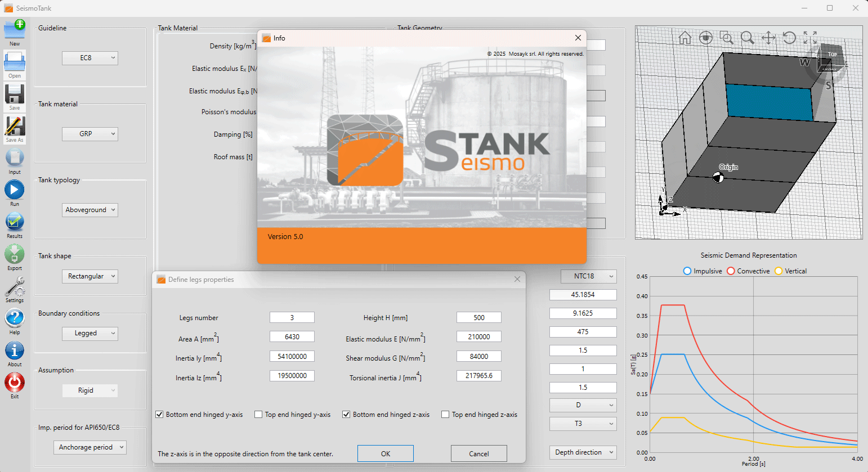Viewport: 868px width, 472px height.
Task: Check Top end hinged z-axis
Action: click(445, 415)
